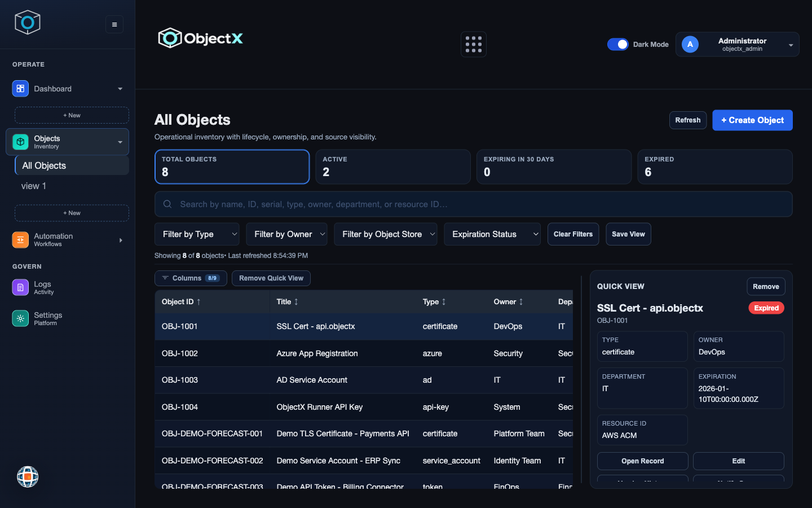Sort the Type column arrows
Screen dimensions: 812x508
[444, 302]
